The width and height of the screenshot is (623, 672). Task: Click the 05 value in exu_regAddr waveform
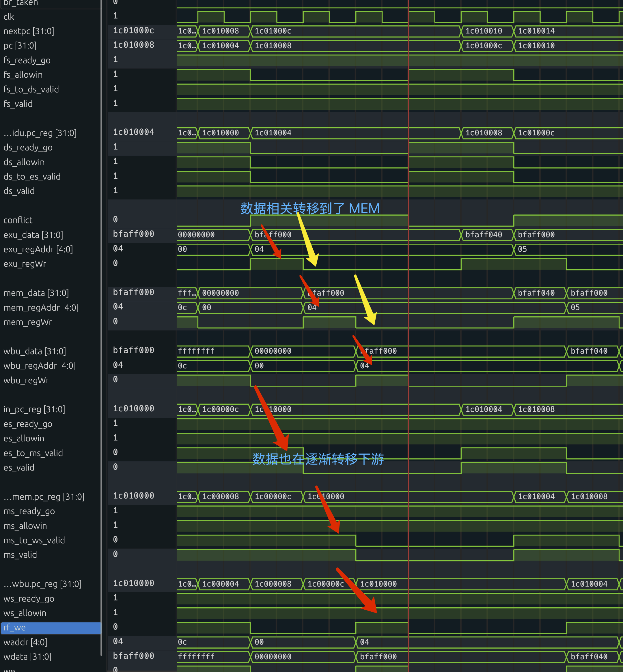point(522,249)
